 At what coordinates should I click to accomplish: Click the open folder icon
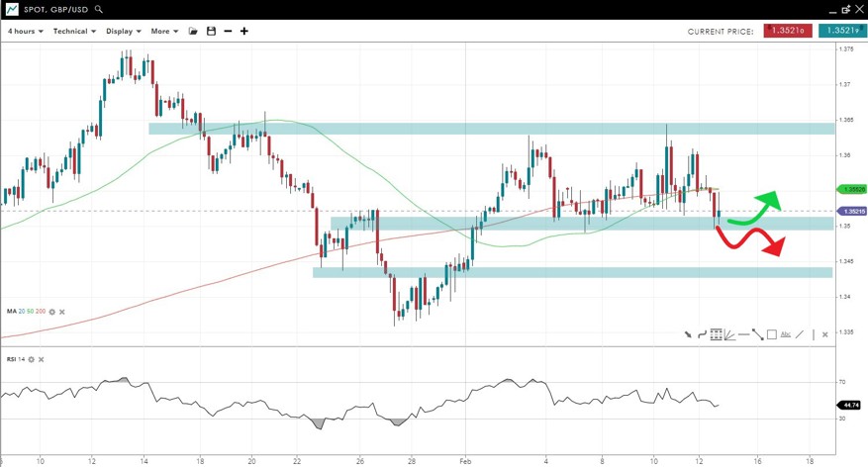point(194,32)
